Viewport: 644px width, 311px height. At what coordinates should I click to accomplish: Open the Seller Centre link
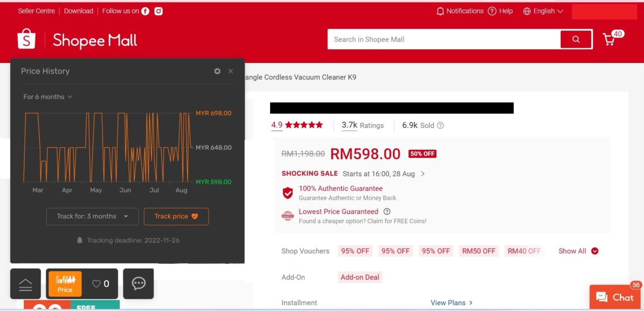(36, 11)
